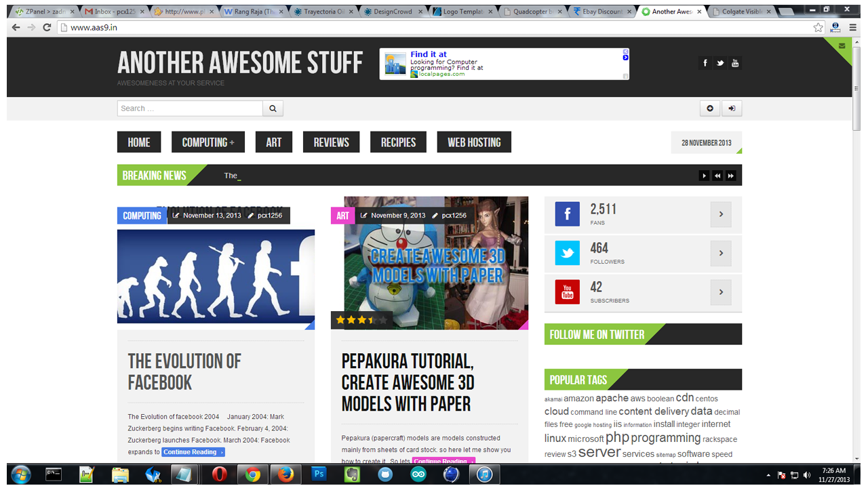This screenshot has height=488, width=868.
Task: Open the Doraemon paper model thumbnail
Action: coord(436,263)
